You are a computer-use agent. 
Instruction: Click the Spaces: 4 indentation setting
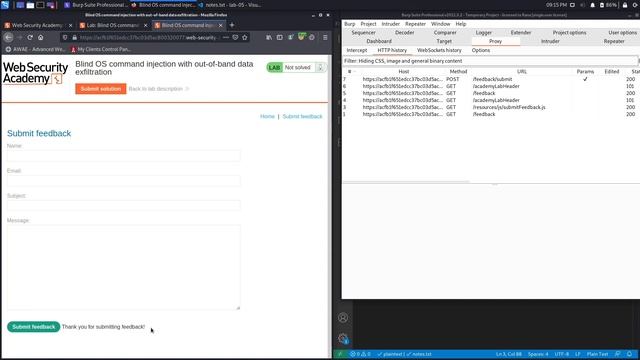pyautogui.click(x=538, y=354)
